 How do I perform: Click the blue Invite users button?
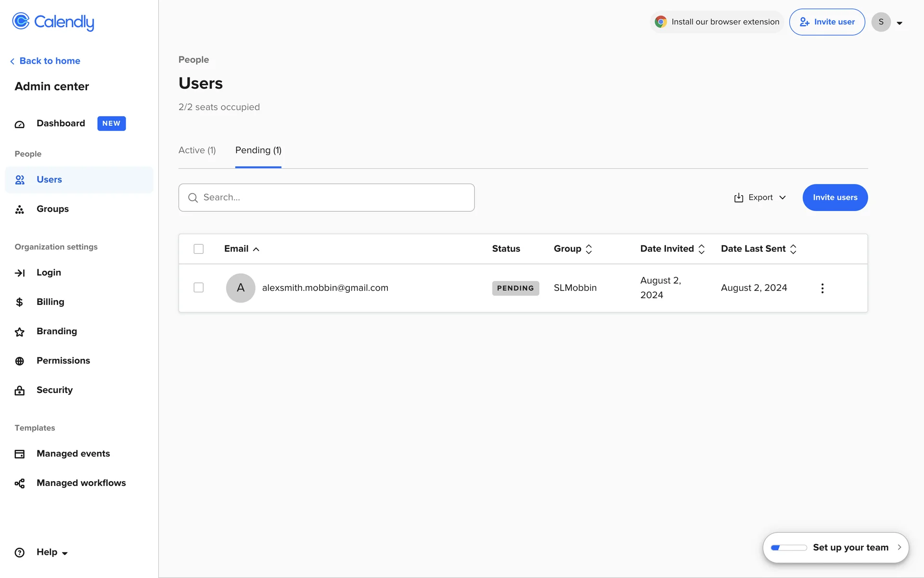pos(834,197)
